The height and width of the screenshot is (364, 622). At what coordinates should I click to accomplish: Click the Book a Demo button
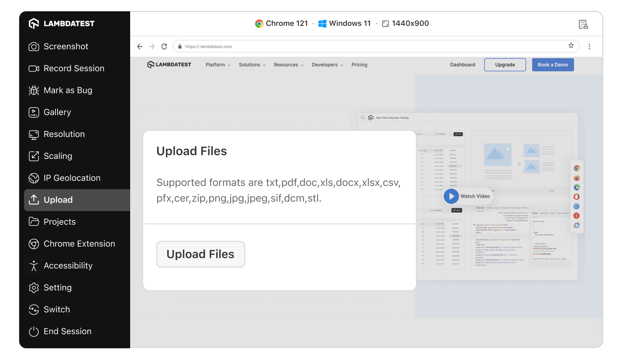[553, 65]
